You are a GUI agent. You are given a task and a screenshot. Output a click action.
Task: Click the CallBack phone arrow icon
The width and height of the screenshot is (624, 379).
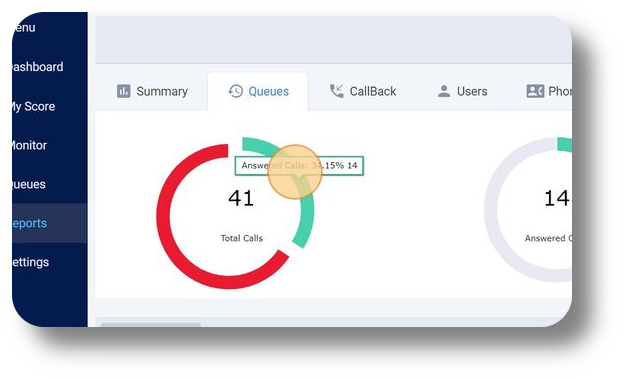[337, 91]
